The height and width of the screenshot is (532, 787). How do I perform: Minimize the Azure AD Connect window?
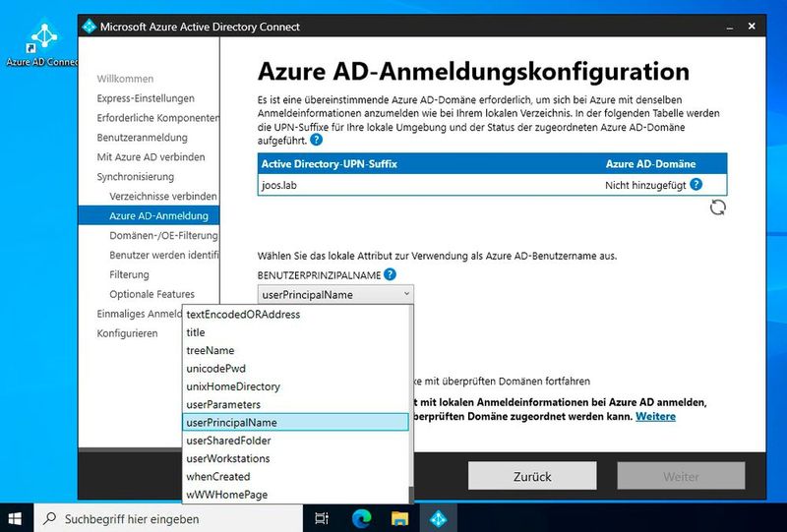(x=730, y=27)
